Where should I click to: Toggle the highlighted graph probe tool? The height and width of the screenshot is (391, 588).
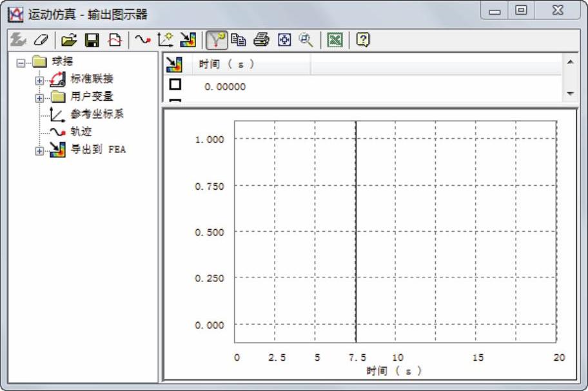point(217,40)
